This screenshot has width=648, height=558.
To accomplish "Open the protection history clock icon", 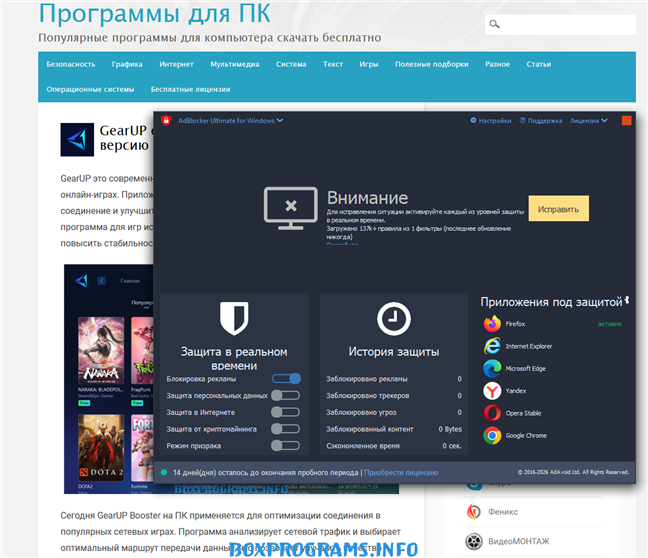I will pos(393,319).
